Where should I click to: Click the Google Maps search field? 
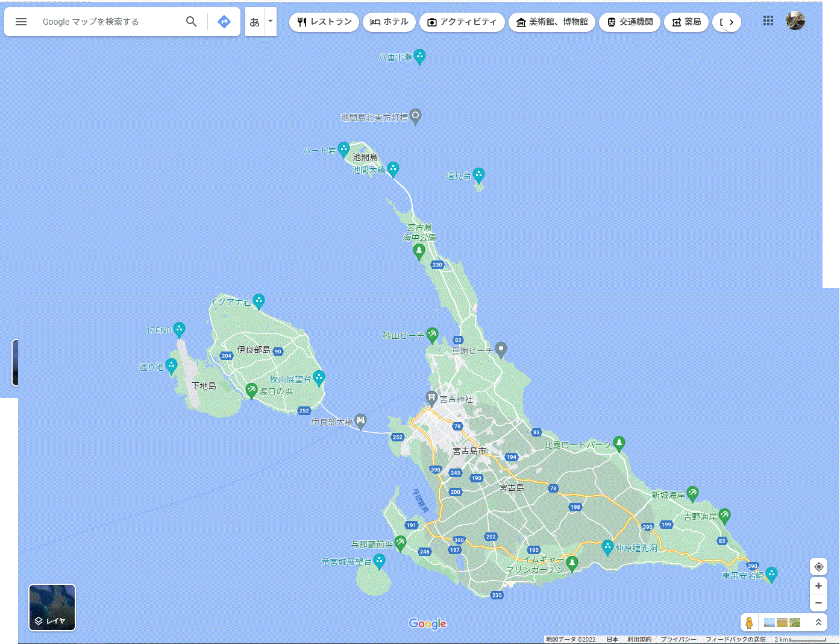(108, 22)
